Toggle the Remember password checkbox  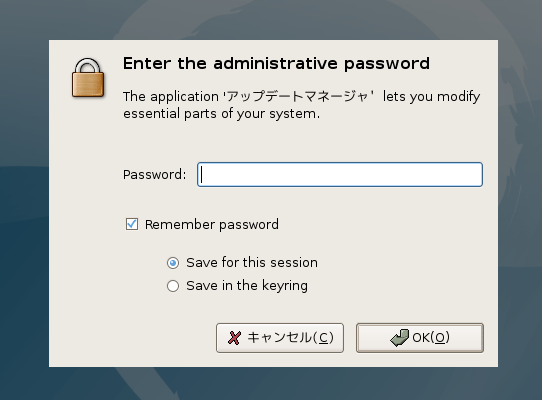pos(132,224)
